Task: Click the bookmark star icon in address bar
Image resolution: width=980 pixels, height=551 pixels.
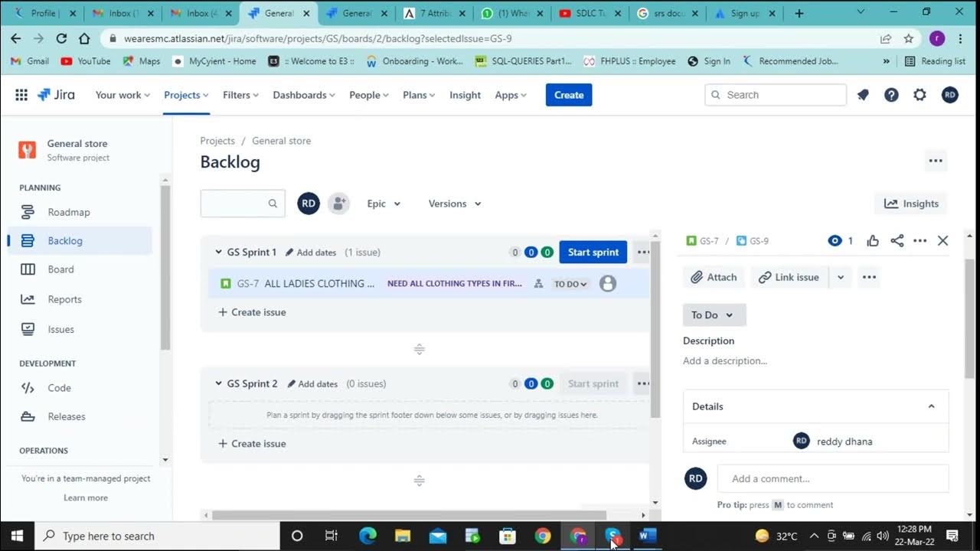Action: (x=909, y=38)
